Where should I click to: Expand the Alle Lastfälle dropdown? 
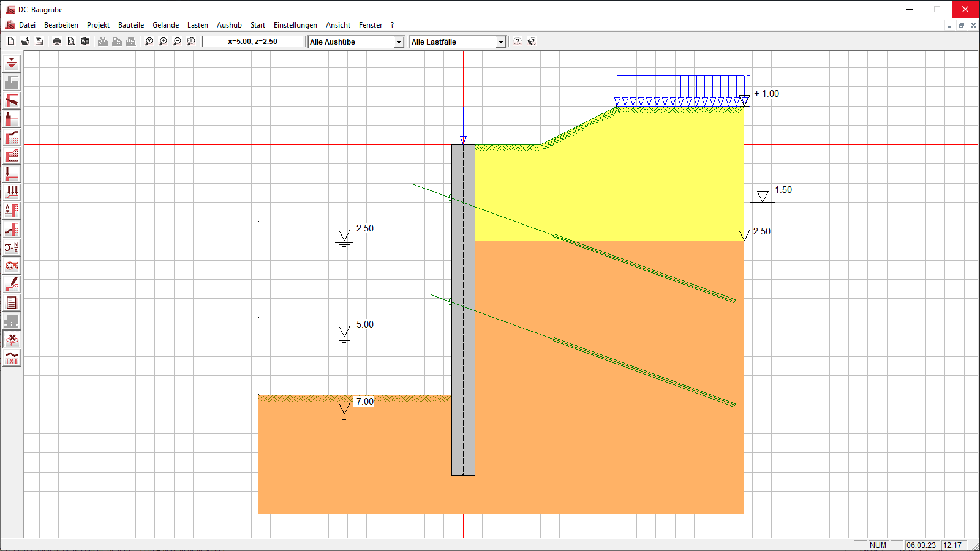point(500,42)
